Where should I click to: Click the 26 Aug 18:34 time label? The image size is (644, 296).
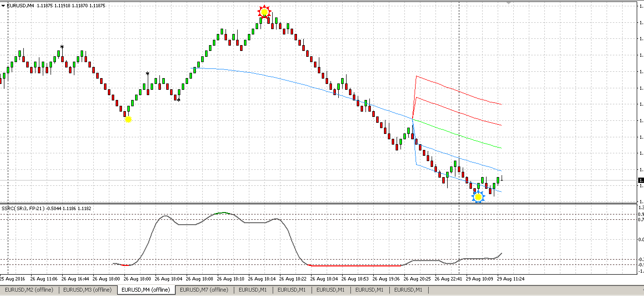(325, 279)
